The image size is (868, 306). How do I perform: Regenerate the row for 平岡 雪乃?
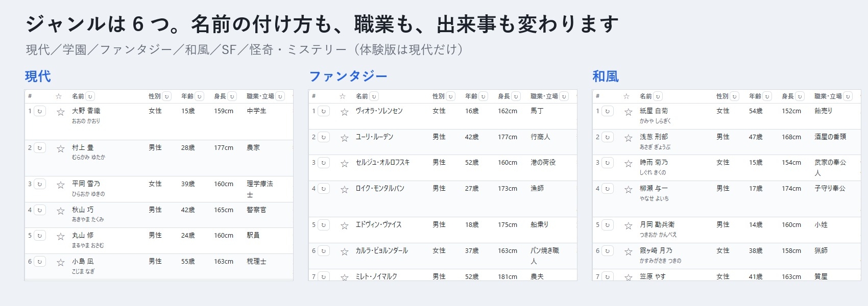40,184
